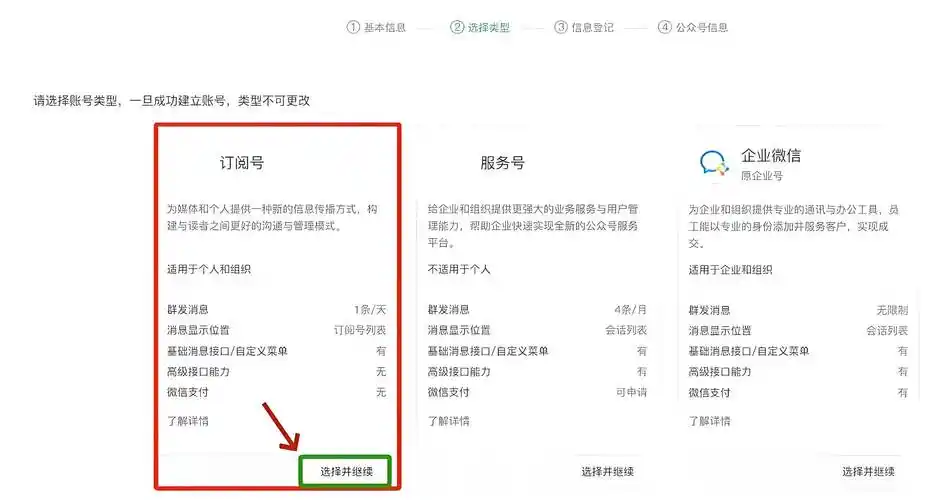This screenshot has width=952, height=500.
Task: Click the 服务号 description paragraph
Action: [x=532, y=226]
